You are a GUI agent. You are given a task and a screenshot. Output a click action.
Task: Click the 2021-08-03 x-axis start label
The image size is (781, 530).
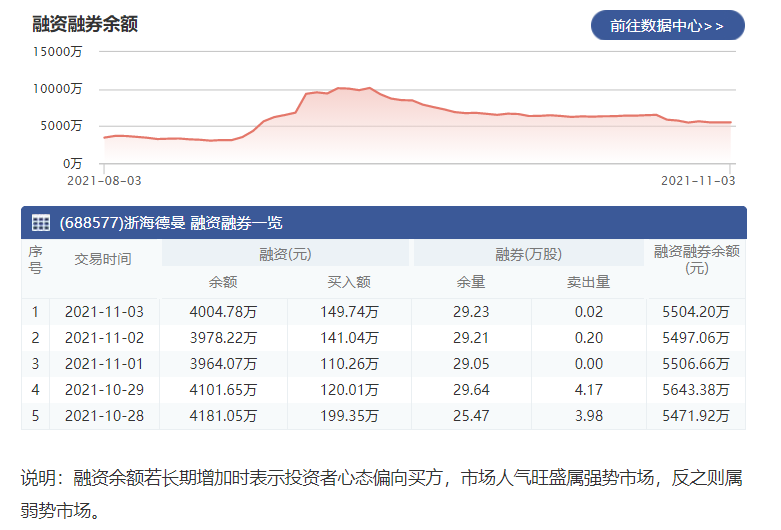pos(104,180)
